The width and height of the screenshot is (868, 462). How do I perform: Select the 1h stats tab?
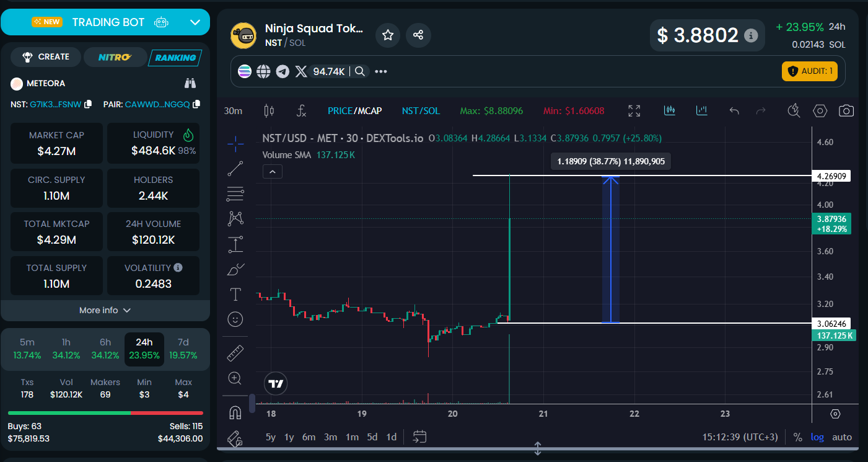(x=66, y=349)
